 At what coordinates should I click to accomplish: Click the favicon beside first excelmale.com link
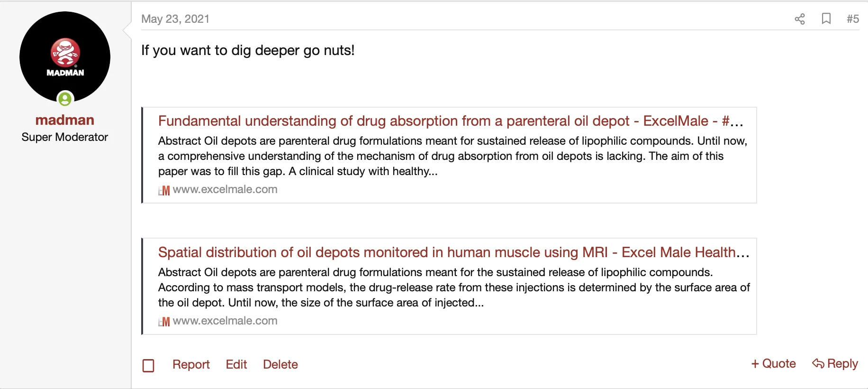click(164, 190)
